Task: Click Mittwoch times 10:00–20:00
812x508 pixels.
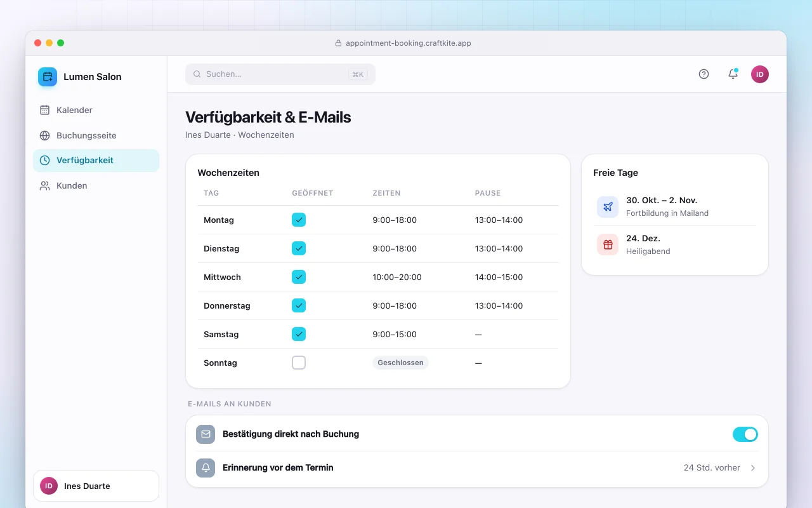Action: click(397, 277)
